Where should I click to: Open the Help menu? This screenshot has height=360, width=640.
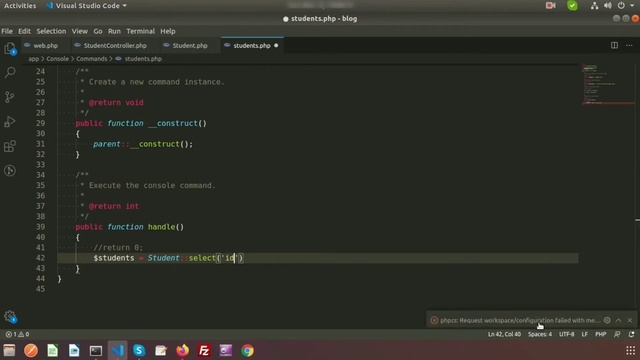point(168,31)
